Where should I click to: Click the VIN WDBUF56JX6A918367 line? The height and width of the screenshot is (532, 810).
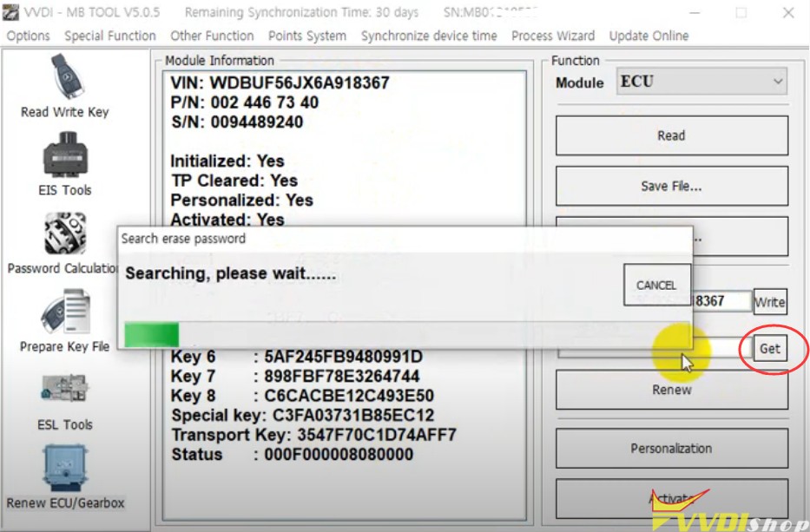[x=280, y=82]
